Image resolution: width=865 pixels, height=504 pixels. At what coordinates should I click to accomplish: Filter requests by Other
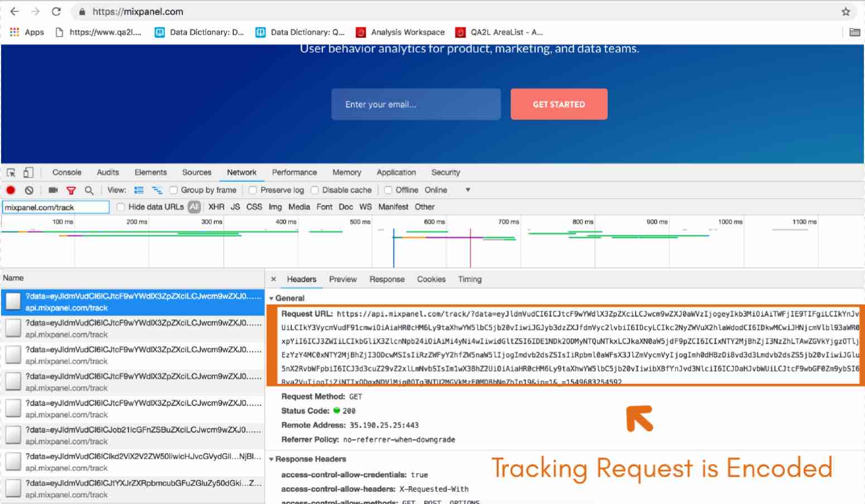click(x=425, y=207)
